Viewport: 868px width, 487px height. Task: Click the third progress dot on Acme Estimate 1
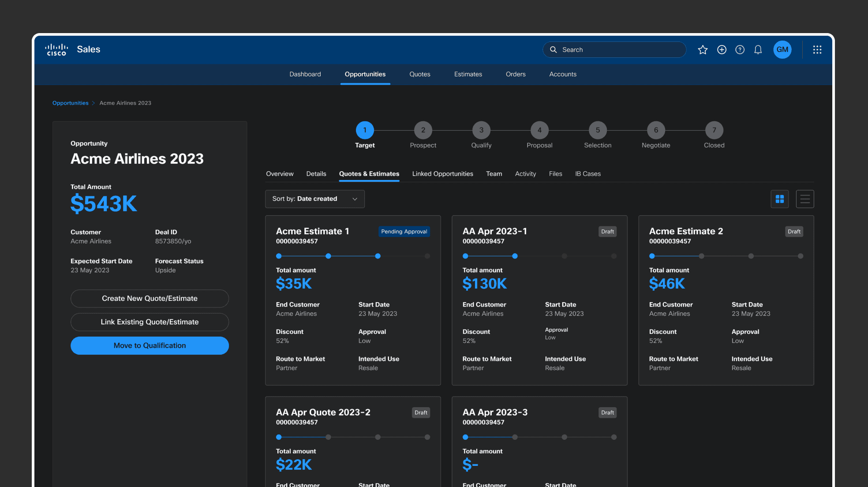point(378,256)
